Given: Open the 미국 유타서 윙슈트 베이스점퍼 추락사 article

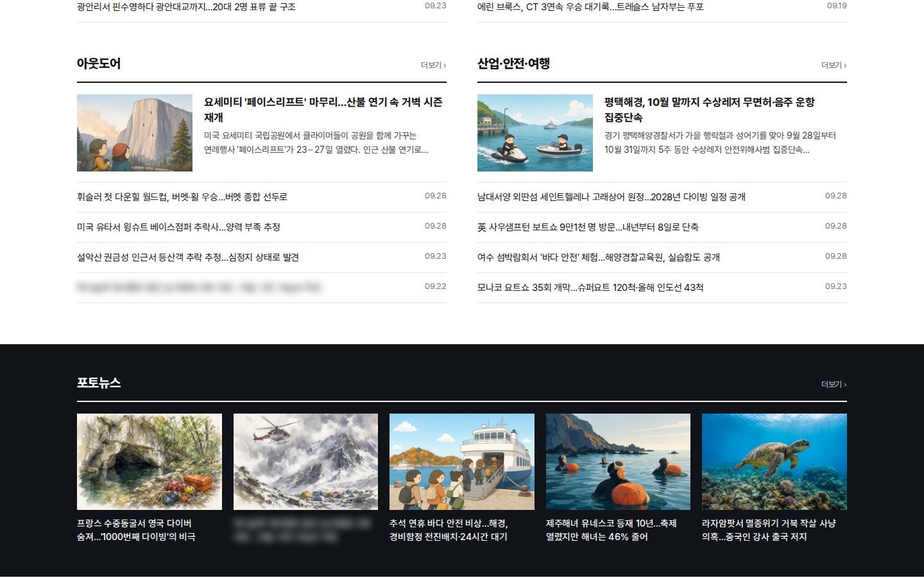Looking at the screenshot, I should coord(178,227).
